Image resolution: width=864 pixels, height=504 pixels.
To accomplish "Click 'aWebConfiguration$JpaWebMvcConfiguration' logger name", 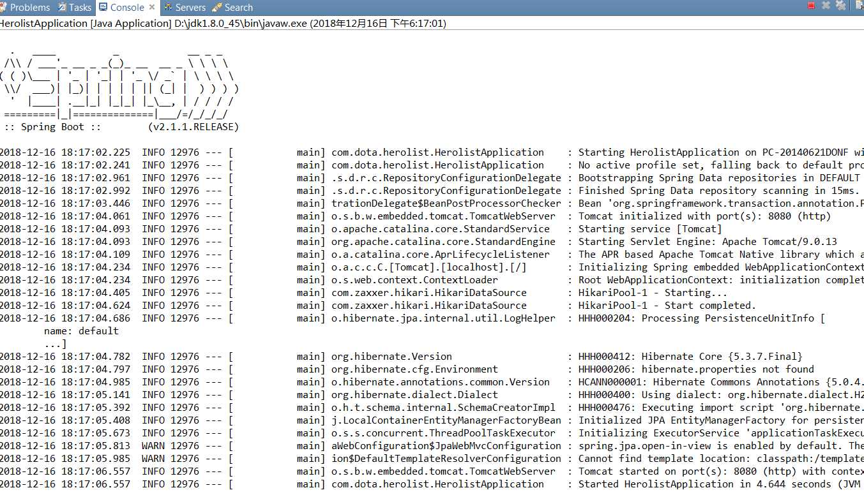I will point(446,446).
